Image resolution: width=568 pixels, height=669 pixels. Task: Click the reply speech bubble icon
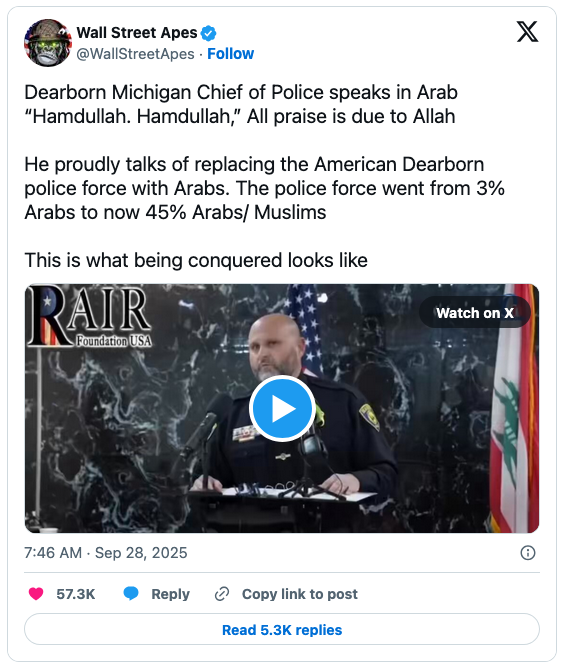click(x=131, y=594)
